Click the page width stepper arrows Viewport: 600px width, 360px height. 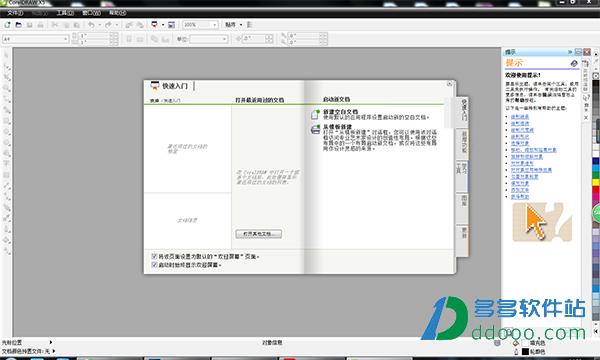tap(114, 35)
